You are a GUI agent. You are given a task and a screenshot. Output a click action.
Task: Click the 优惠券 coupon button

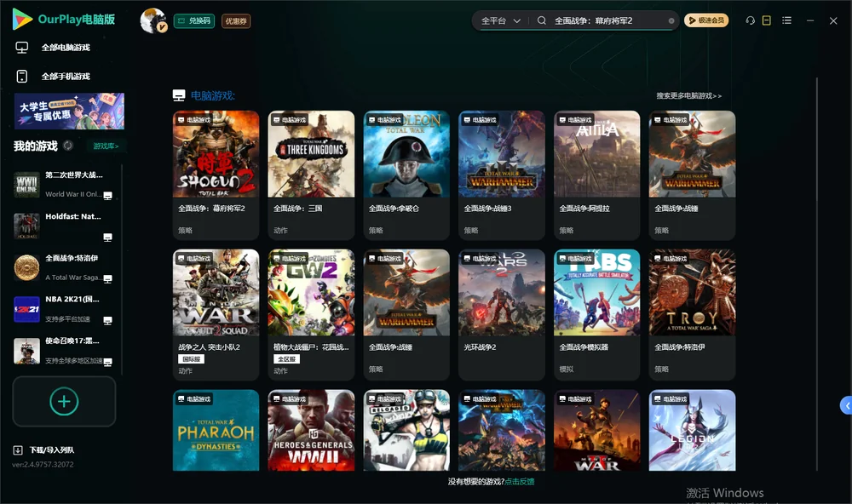pos(236,21)
